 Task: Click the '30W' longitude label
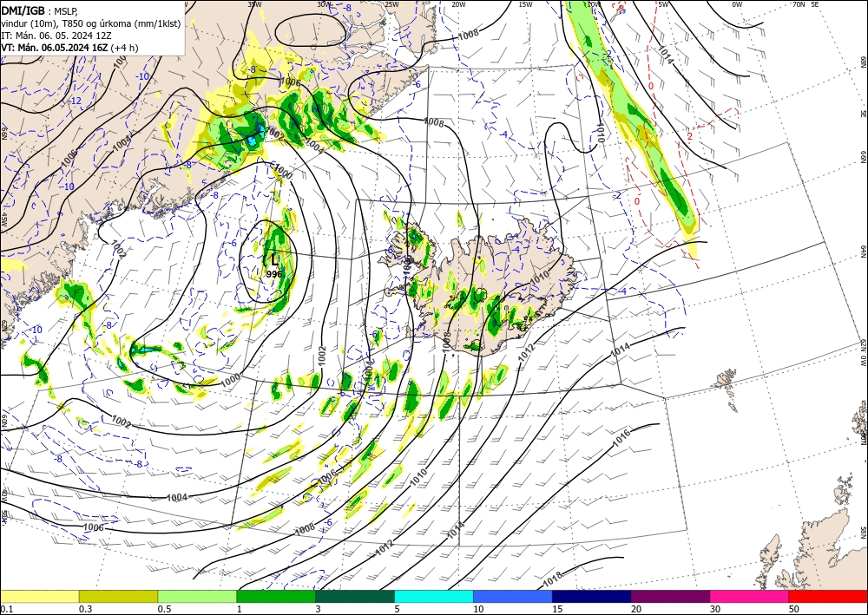pyautogui.click(x=324, y=4)
